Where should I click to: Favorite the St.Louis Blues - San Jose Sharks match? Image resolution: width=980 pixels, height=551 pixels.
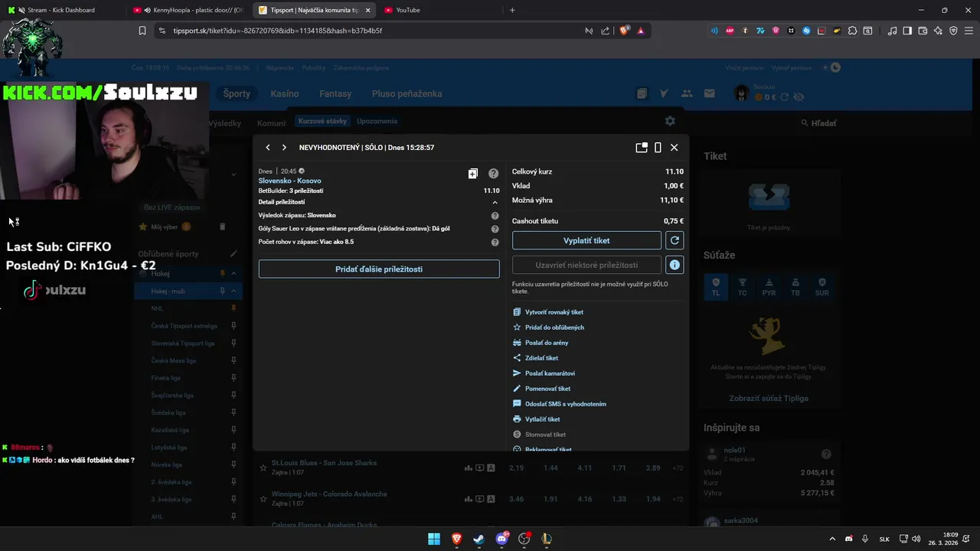click(263, 468)
